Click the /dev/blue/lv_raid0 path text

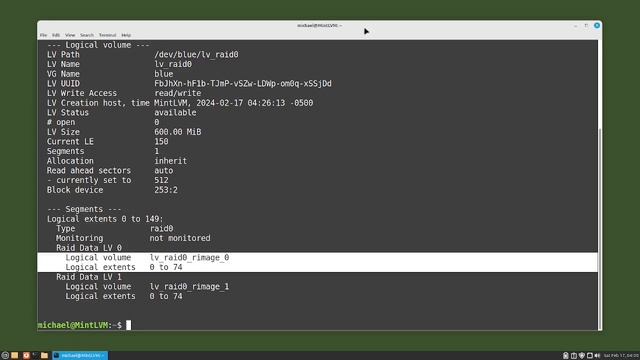196,54
